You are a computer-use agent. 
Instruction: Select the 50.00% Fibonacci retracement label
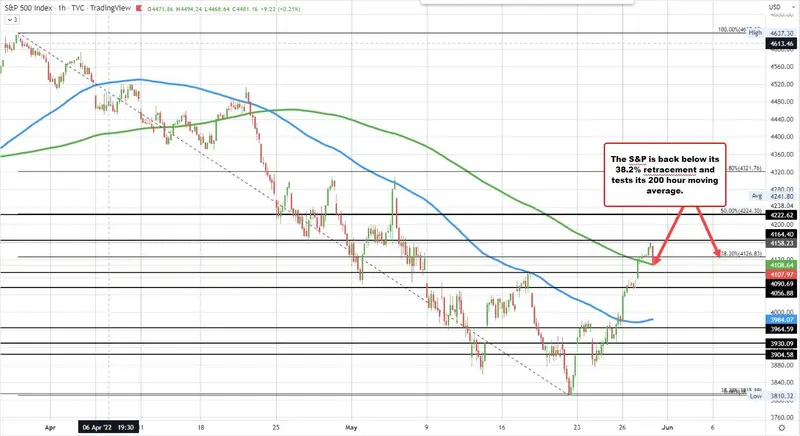point(742,211)
